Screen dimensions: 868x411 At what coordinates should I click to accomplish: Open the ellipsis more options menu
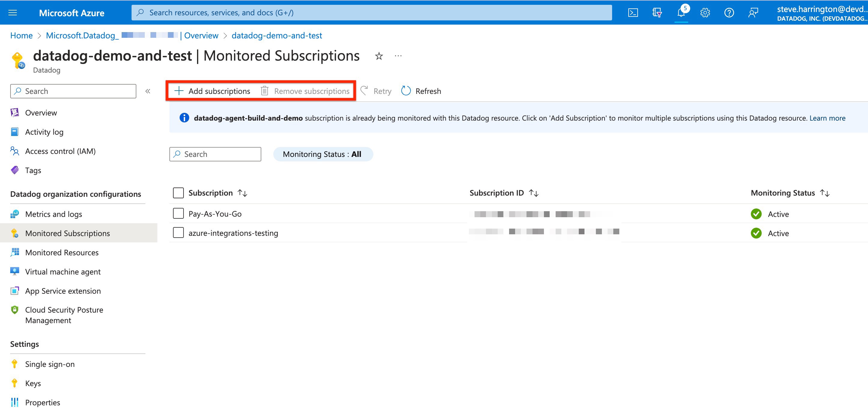[x=398, y=56]
